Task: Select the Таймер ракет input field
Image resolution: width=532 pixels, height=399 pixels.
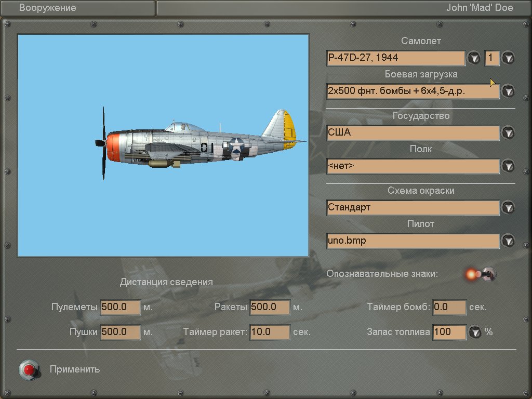Action: point(270,332)
